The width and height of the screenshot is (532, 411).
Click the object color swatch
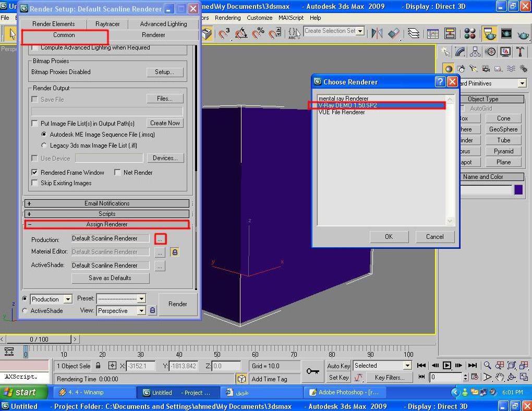click(518, 190)
